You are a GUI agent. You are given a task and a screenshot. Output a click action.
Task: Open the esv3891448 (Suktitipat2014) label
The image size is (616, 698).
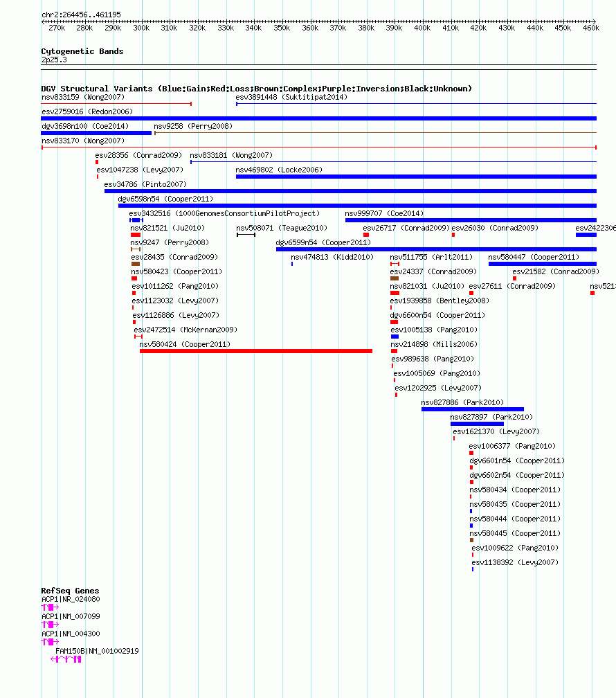point(291,97)
